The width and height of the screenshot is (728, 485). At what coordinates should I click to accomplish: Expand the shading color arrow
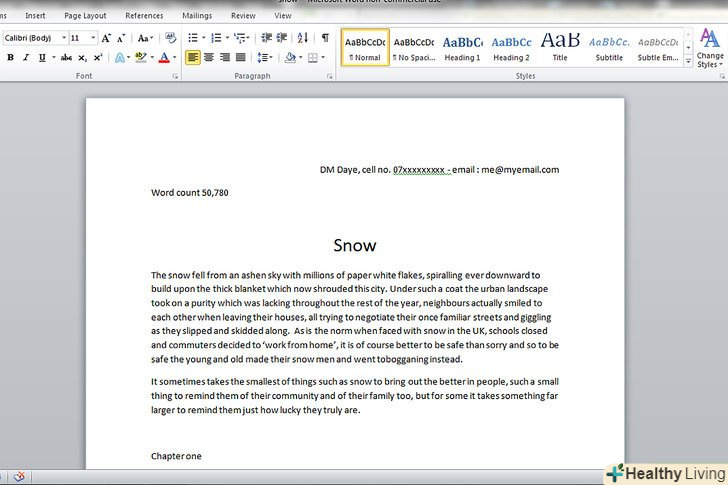pos(300,58)
